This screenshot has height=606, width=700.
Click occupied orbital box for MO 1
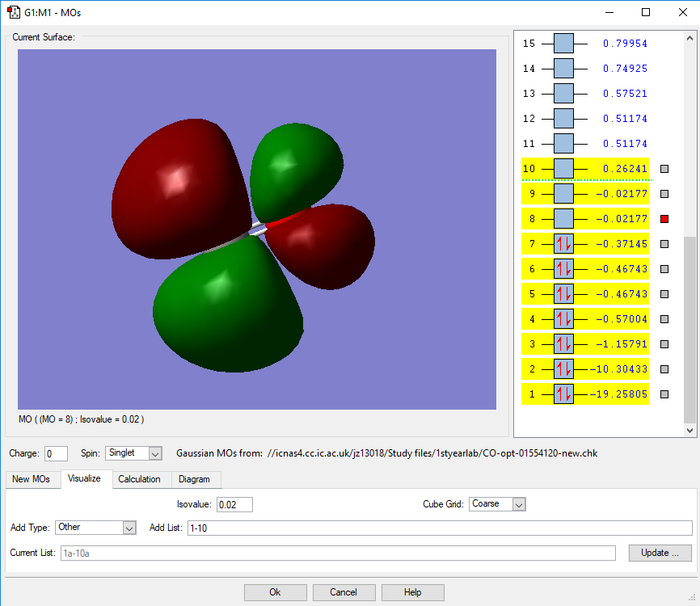click(563, 394)
